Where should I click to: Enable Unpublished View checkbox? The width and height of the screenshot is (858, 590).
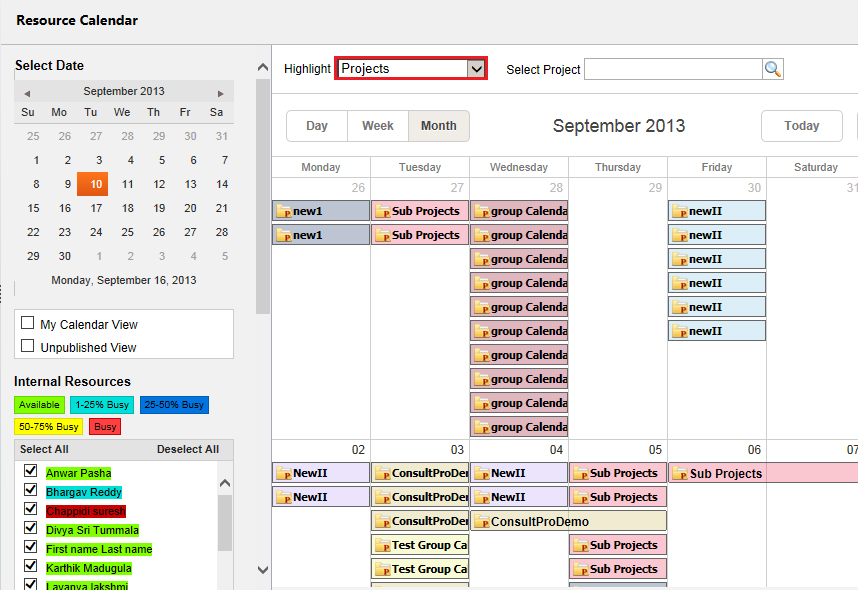[28, 346]
